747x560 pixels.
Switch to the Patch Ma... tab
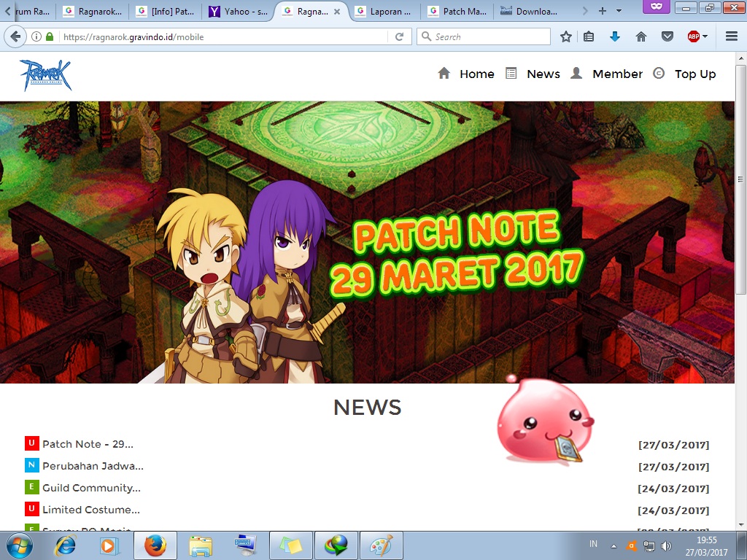[457, 12]
